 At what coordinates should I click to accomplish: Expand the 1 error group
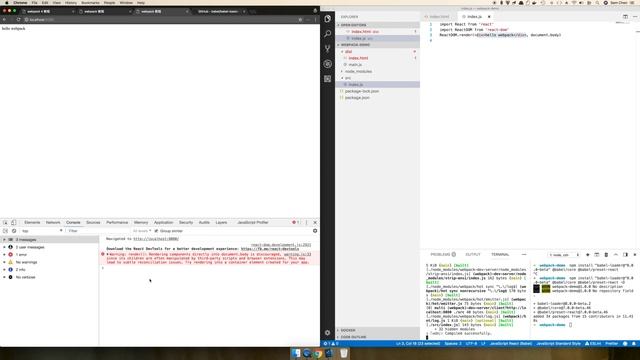coord(4,255)
